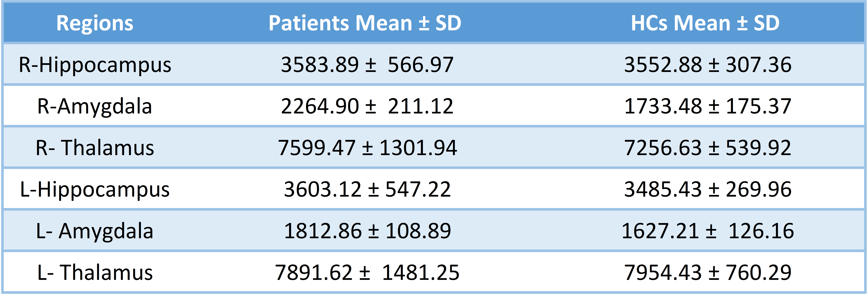Click the R-Amygdala row label
Image resolution: width=868 pixels, height=294 pixels.
pyautogui.click(x=95, y=106)
